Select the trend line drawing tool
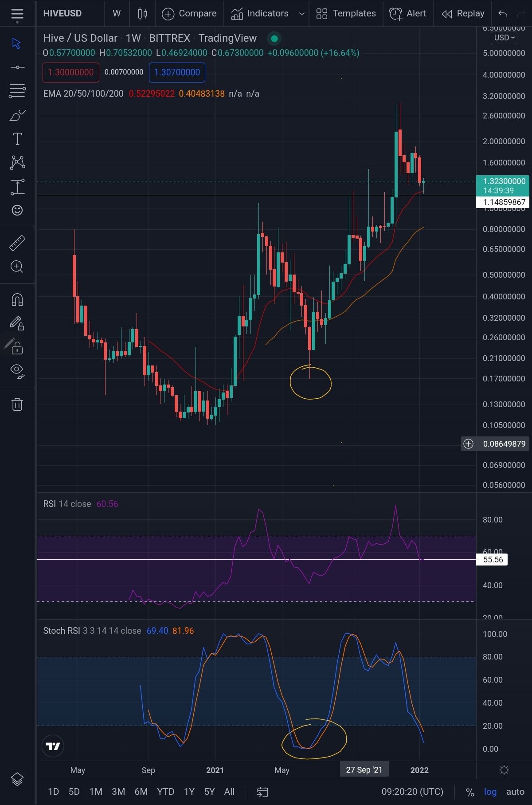This screenshot has width=532, height=805. 17,67
